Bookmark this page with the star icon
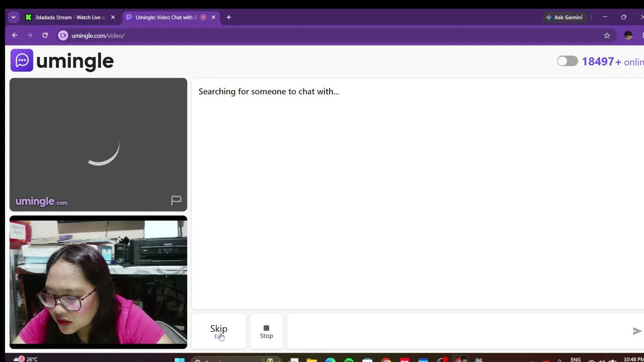The height and width of the screenshot is (362, 644). tap(607, 35)
